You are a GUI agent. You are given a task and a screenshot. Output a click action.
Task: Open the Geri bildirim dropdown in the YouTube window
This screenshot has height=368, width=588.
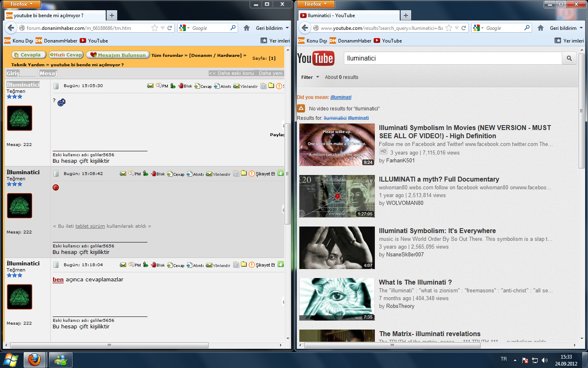[x=566, y=28]
